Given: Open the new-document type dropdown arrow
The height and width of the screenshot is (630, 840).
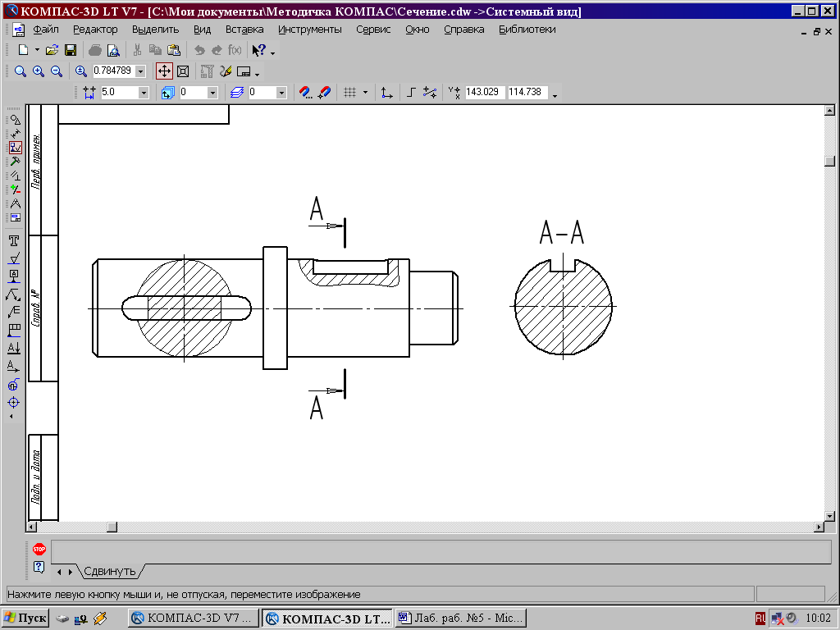Looking at the screenshot, I should 37,50.
